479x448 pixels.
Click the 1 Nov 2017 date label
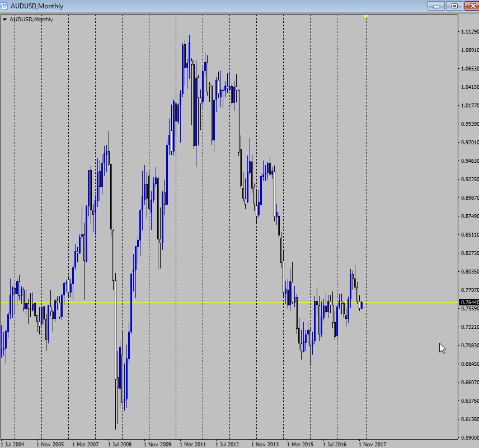click(372, 444)
